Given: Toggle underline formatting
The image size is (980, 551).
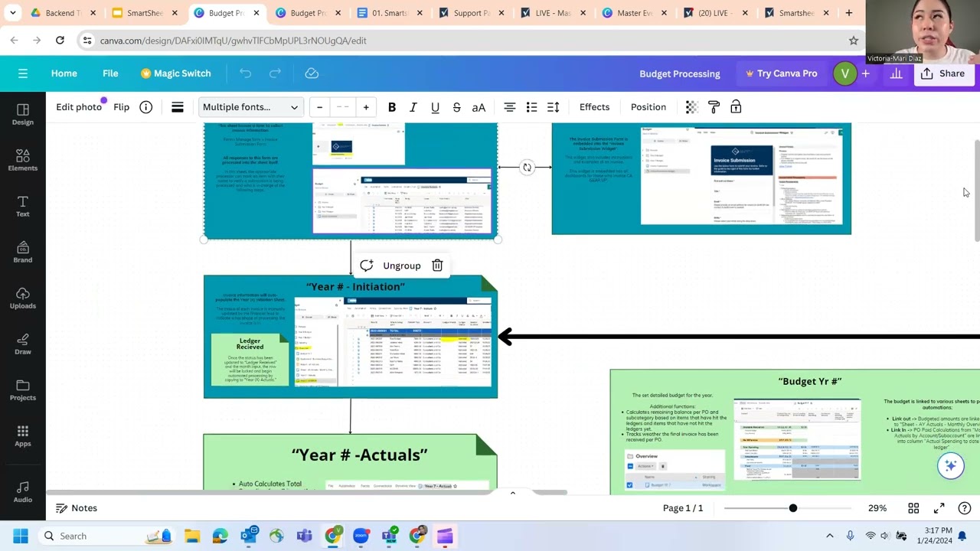Looking at the screenshot, I should [435, 107].
